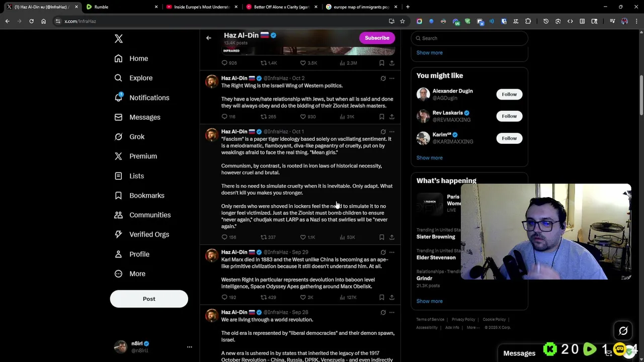Click Grok icon on the Oct 1 post
Screen dimensions: 644x362
click(383, 132)
